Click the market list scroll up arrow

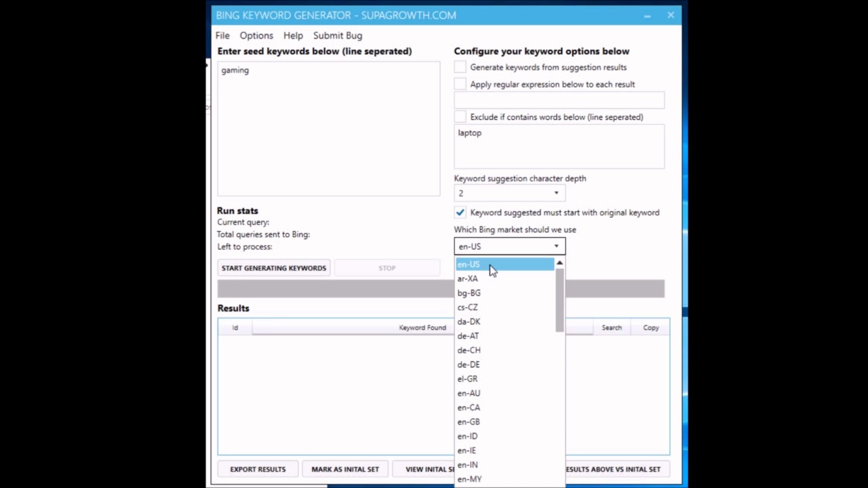(559, 263)
